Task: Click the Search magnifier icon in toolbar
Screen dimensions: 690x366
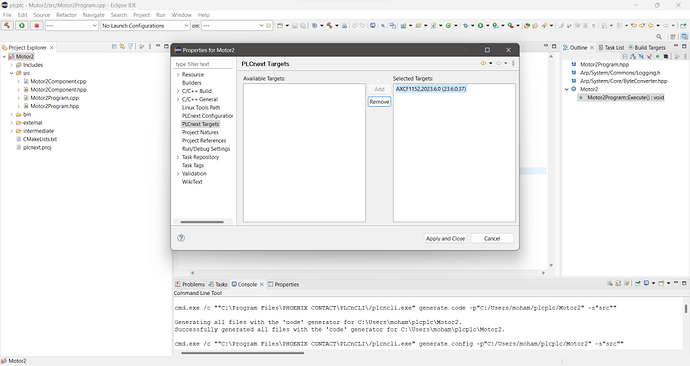Action: [659, 37]
